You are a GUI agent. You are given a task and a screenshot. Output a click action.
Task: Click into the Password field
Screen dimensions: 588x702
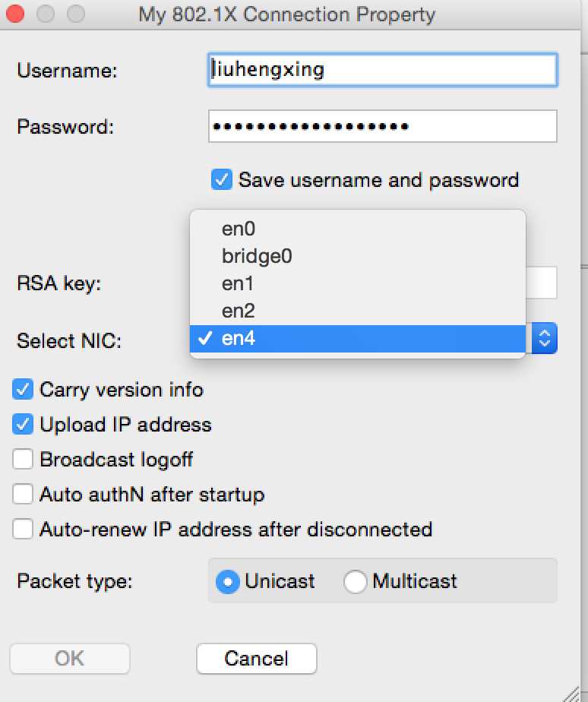tap(383, 126)
